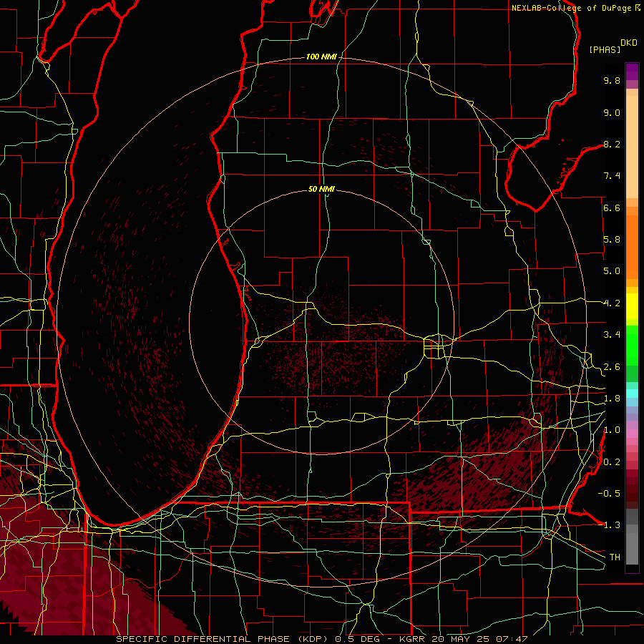Click the 9.0 value on the color scale

click(x=612, y=112)
